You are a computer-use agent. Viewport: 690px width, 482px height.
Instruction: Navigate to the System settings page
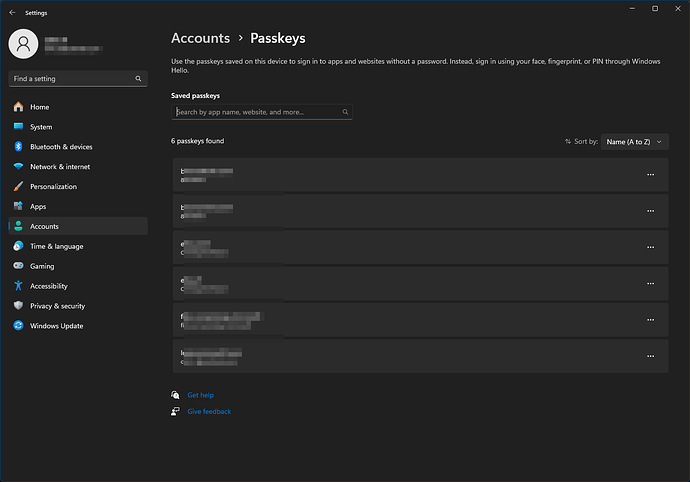click(x=41, y=127)
